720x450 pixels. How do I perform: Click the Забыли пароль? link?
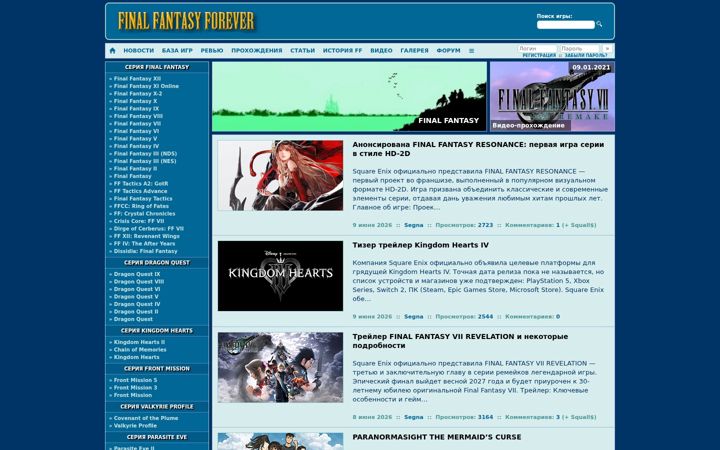click(x=586, y=55)
